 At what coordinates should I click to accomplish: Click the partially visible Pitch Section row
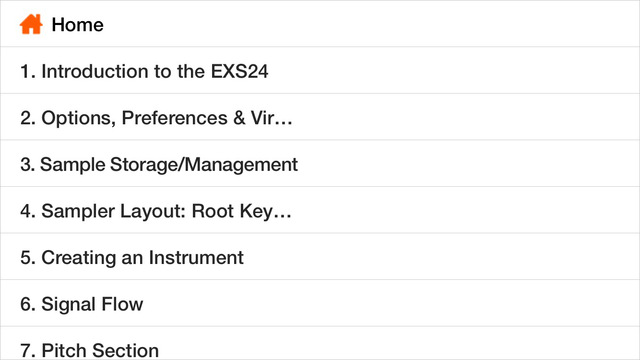tap(320, 343)
